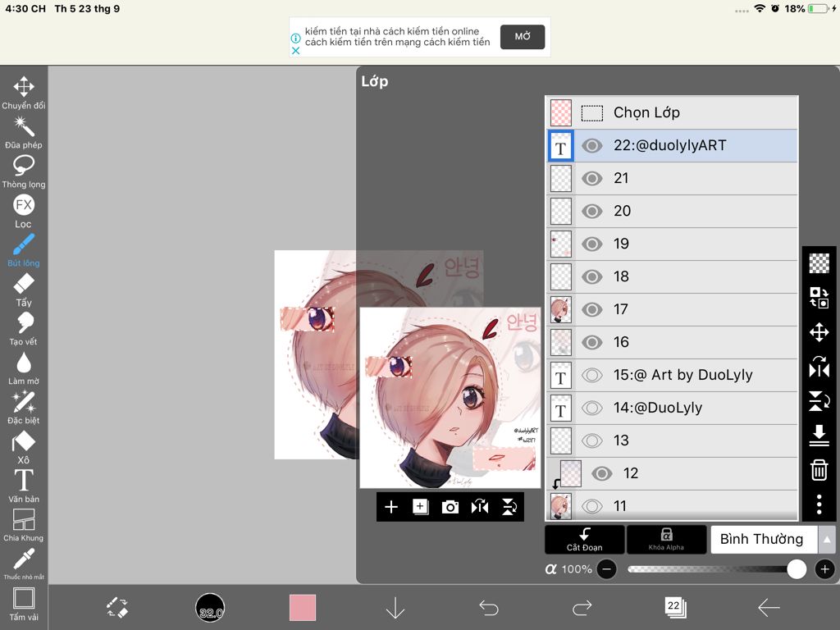Import a photo layer with camera icon

pos(450,507)
